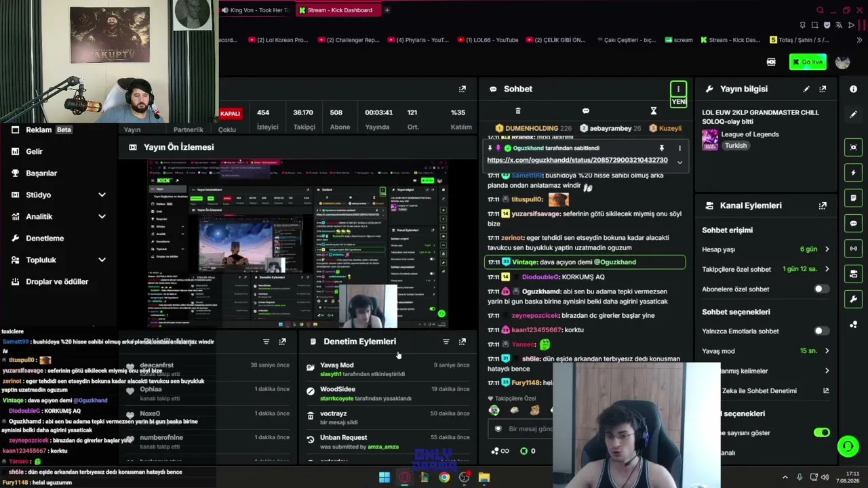Open Hesap yaşı setting (6 gün)
Screen dimensions: 868x488
766,249
